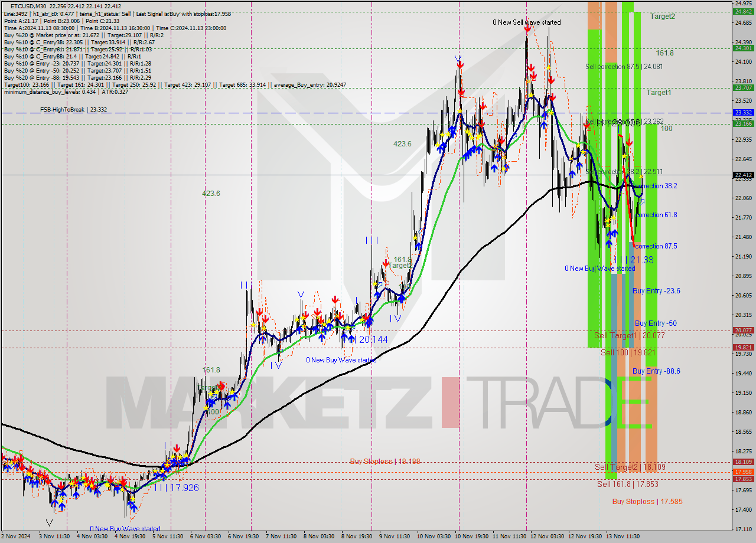
Task: Select the blue 'correction 87.5' label
Action: click(656, 246)
